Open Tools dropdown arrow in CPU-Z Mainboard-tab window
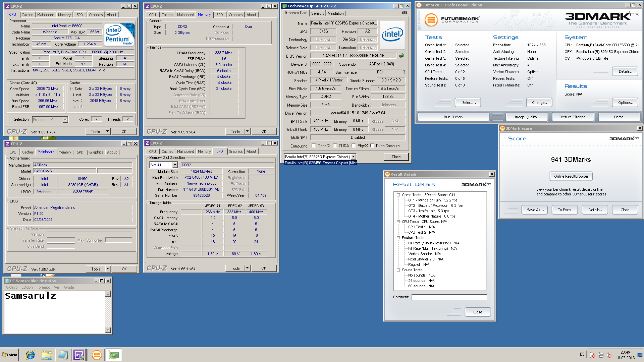Viewport: 644px width, 362px height. pos(108,269)
